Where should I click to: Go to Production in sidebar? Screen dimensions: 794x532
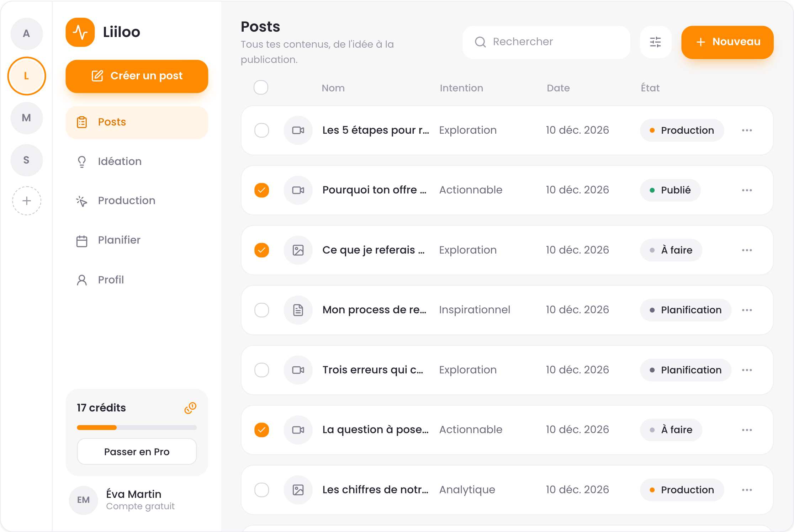[137, 201]
